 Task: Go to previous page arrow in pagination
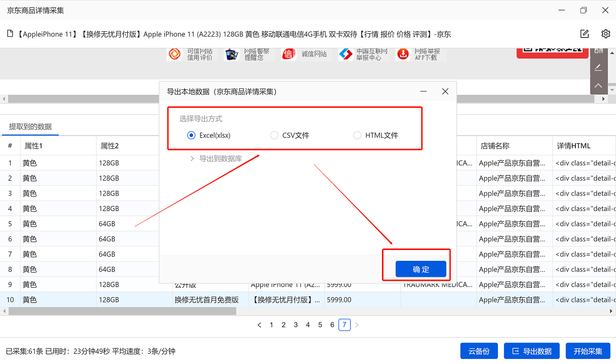click(x=259, y=325)
